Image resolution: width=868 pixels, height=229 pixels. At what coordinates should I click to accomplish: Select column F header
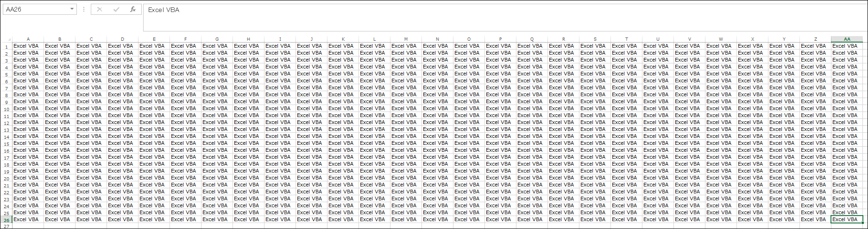pyautogui.click(x=185, y=39)
